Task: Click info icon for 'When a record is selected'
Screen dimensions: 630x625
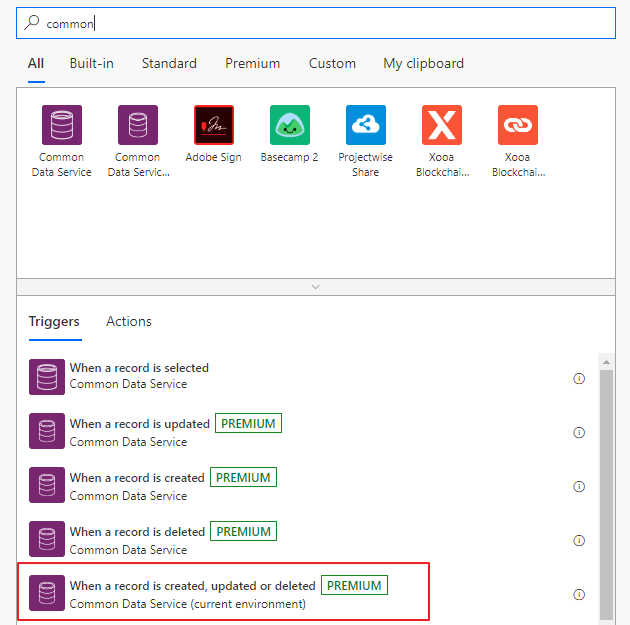Action: [578, 379]
